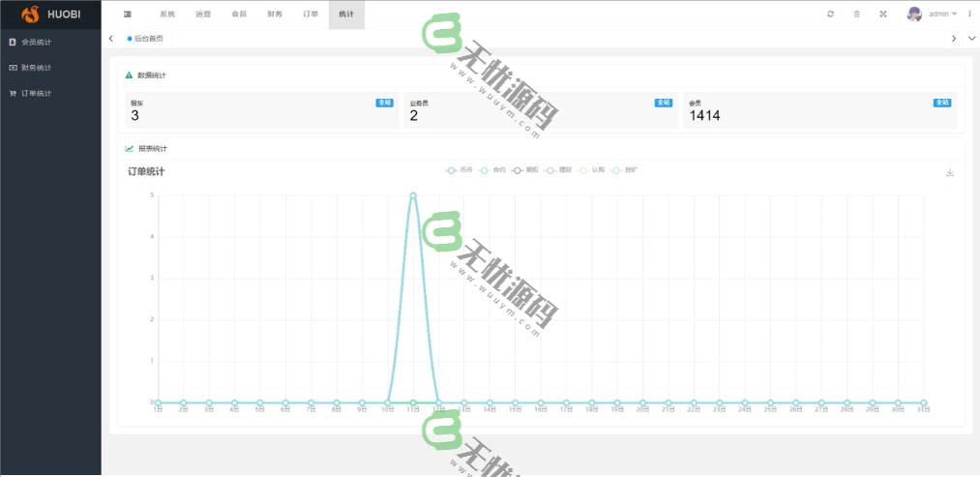Download the 订单统计 chart as image
Screen dimensions: 980x477
(x=950, y=173)
